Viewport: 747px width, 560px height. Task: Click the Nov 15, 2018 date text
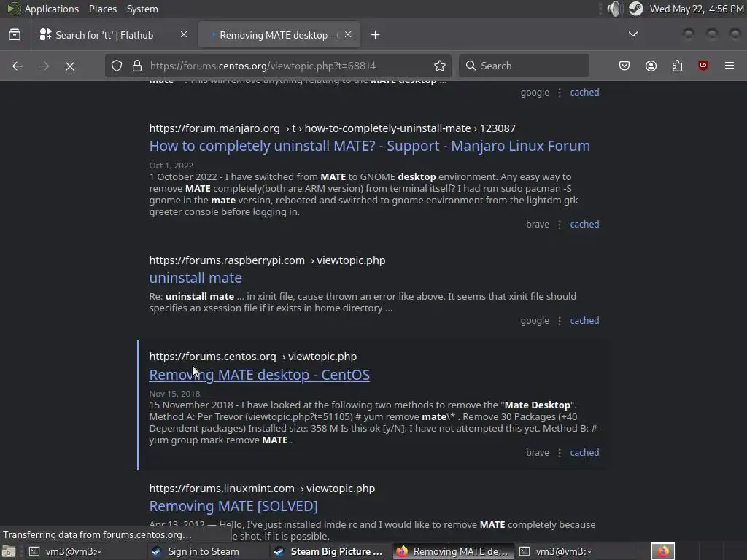click(x=174, y=393)
